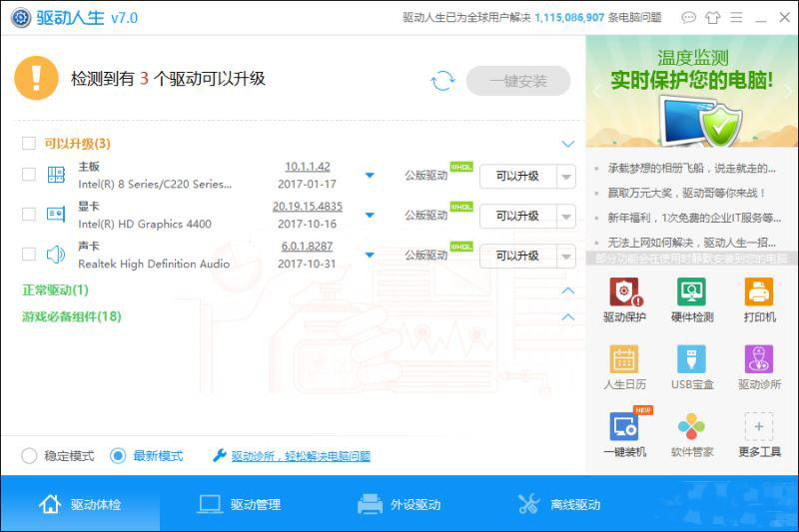The width and height of the screenshot is (799, 532).
Task: Click the 一键安装 button
Action: [x=518, y=81]
